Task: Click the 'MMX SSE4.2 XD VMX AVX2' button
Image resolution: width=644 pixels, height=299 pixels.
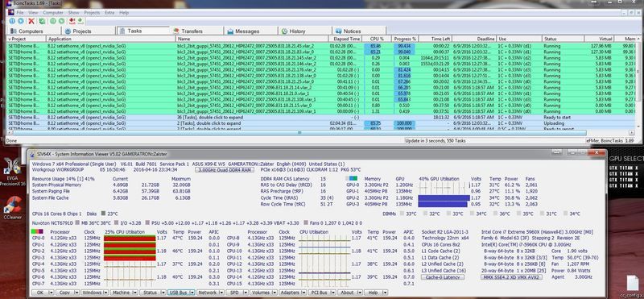Action: point(511,277)
